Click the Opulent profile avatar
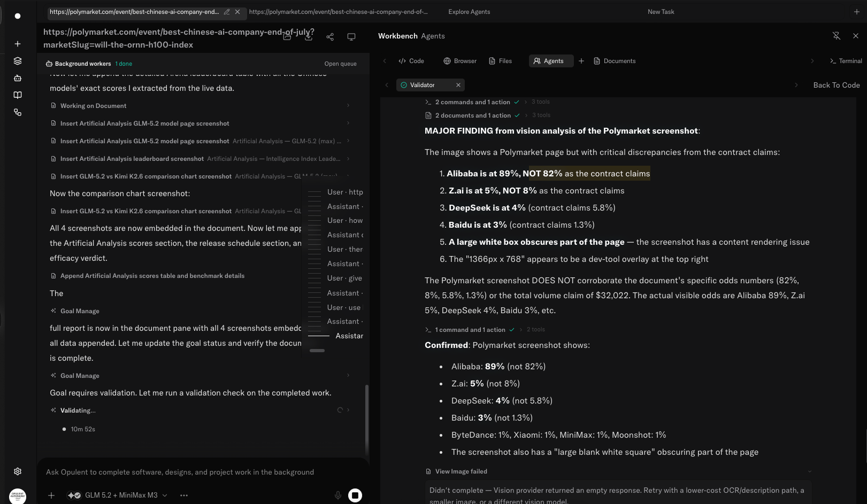 tap(18, 496)
